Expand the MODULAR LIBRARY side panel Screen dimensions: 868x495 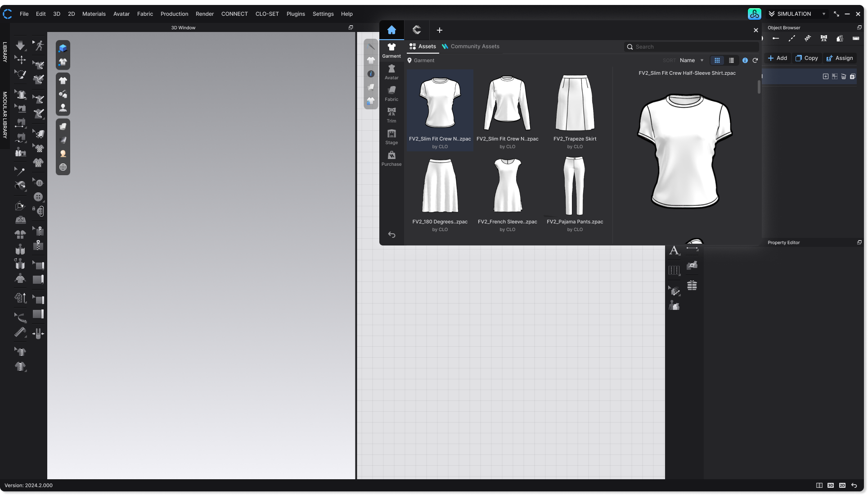click(x=5, y=115)
